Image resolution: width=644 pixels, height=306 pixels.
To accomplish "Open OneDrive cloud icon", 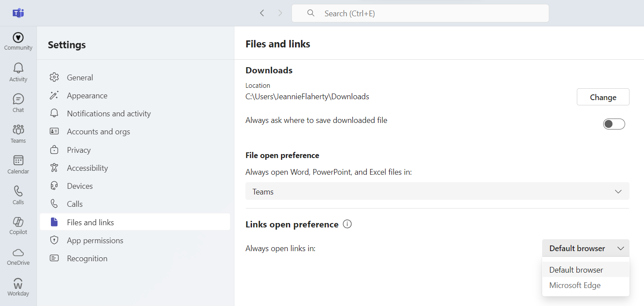I will coord(18,256).
